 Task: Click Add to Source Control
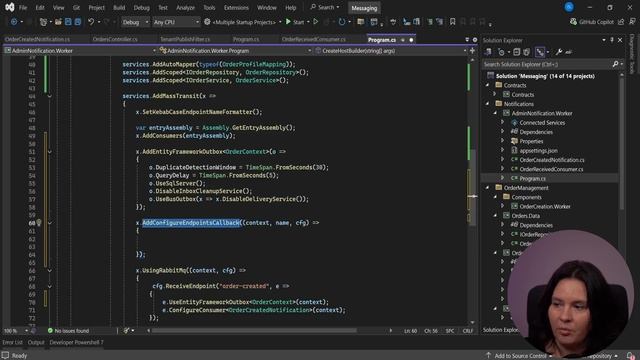(x=520, y=356)
